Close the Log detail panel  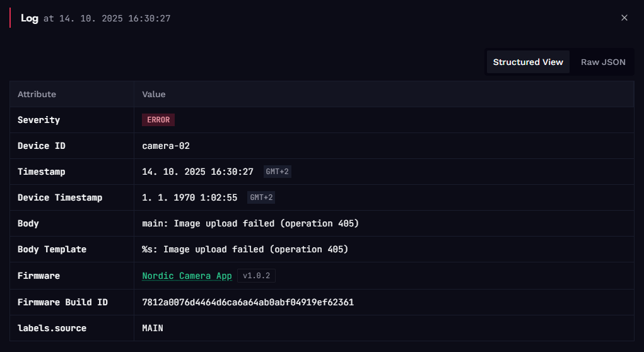coord(624,18)
